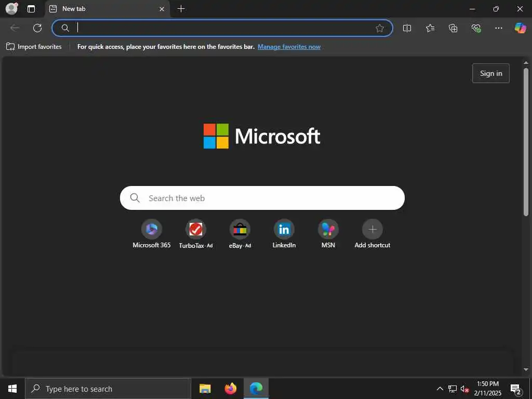Click the Sign in button
Viewport: 532px width, 399px height.
[x=490, y=73]
